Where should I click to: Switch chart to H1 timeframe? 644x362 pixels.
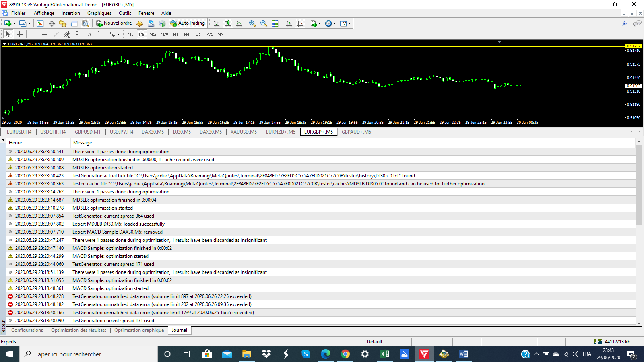click(x=175, y=34)
